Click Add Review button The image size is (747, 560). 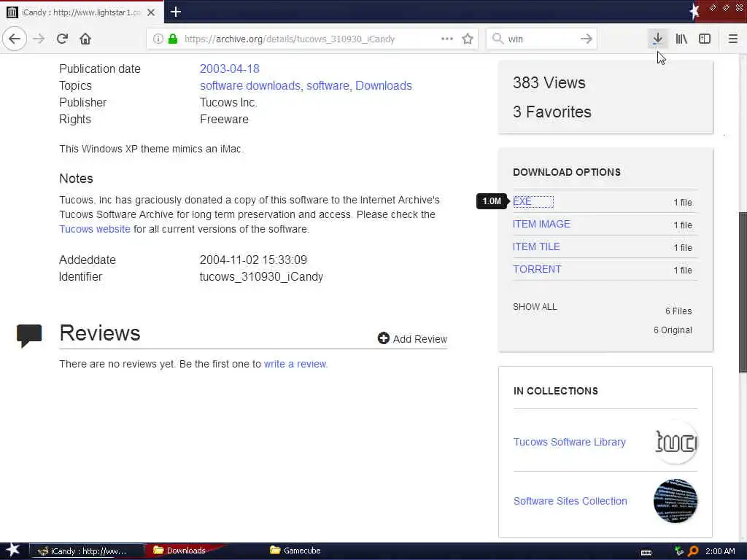412,338
